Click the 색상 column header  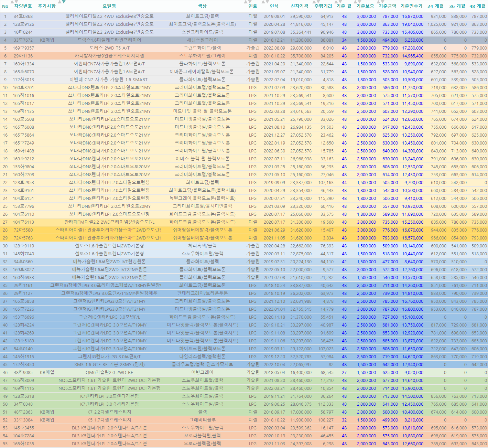coord(202,6)
